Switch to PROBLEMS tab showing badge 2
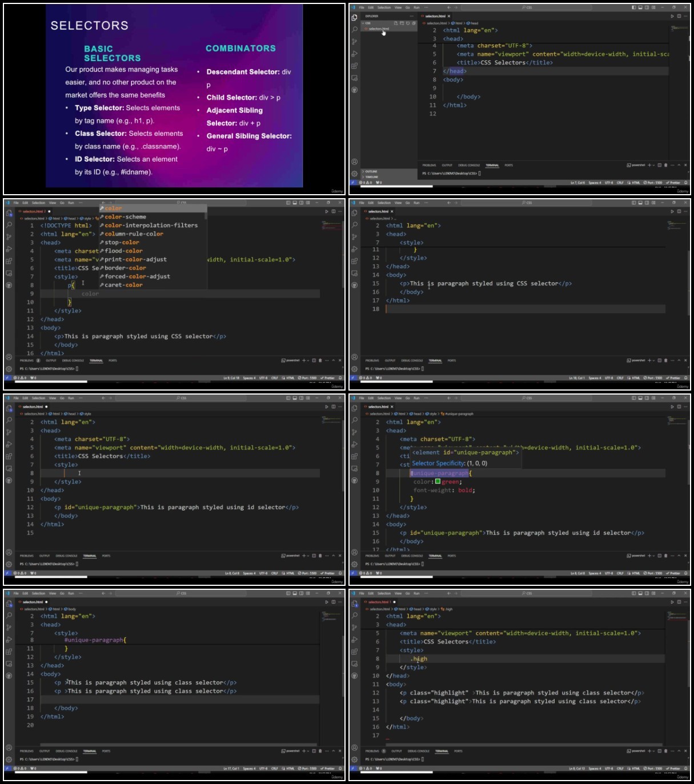Image resolution: width=694 pixels, height=784 pixels. (x=30, y=360)
